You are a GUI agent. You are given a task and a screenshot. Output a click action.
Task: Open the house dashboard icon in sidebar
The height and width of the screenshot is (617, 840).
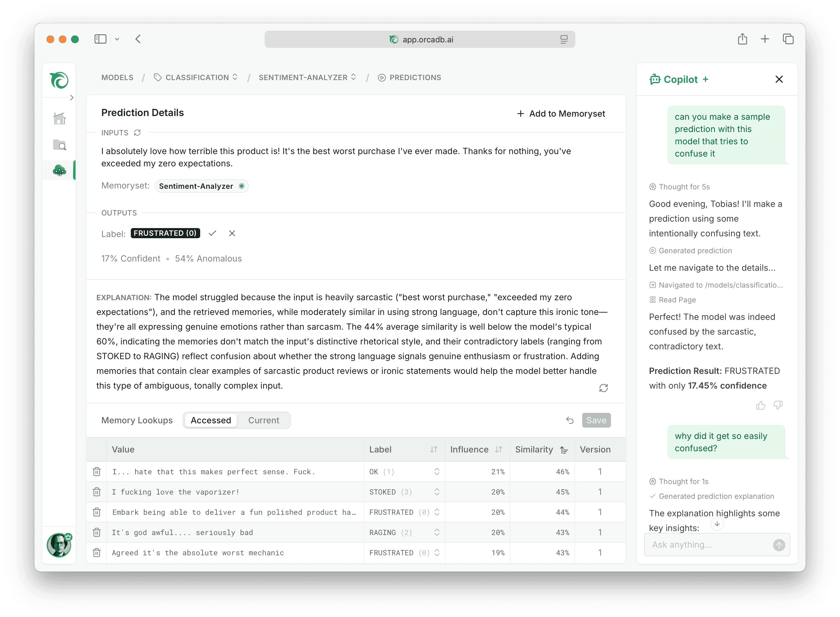59,118
